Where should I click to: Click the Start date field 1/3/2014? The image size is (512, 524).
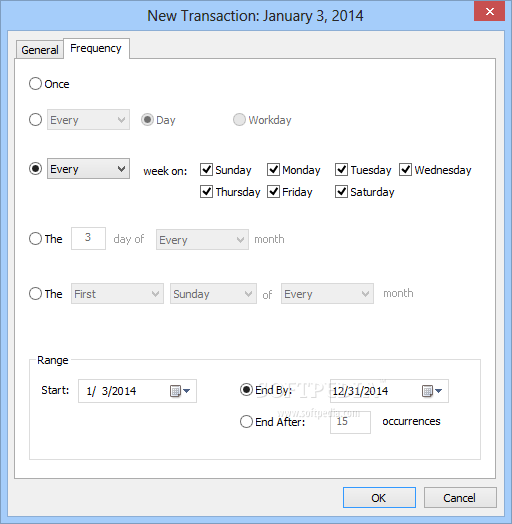tap(137, 391)
